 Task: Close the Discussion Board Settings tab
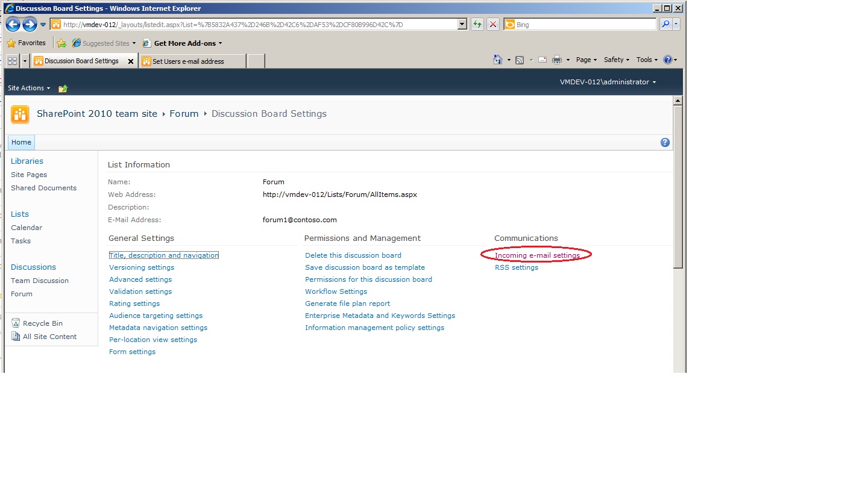pos(131,61)
